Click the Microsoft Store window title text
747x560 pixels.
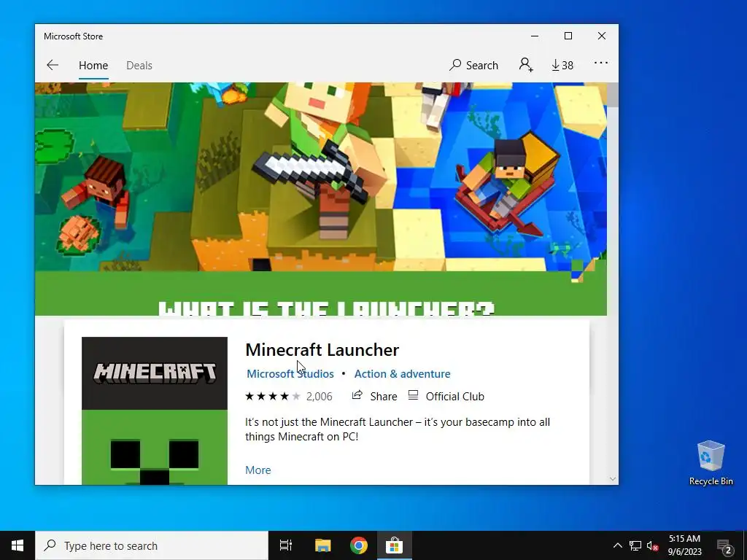coord(74,36)
